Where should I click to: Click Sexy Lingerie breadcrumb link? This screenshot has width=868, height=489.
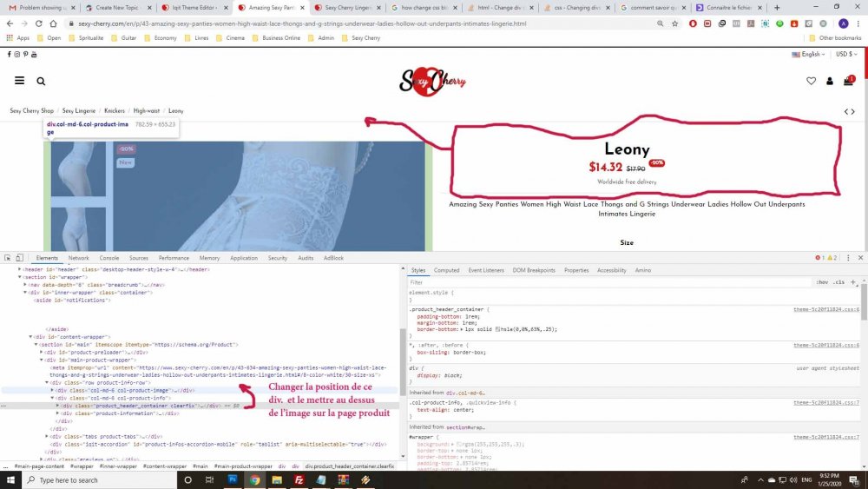click(x=79, y=111)
